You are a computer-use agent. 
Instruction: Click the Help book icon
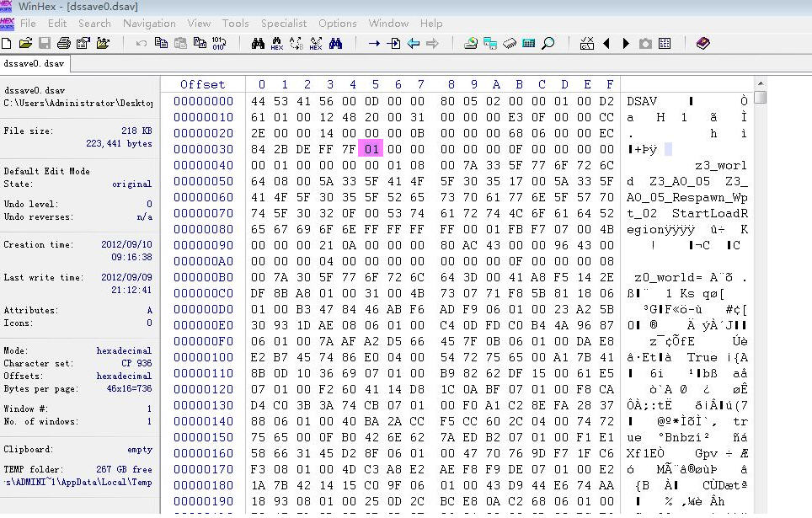click(x=702, y=43)
